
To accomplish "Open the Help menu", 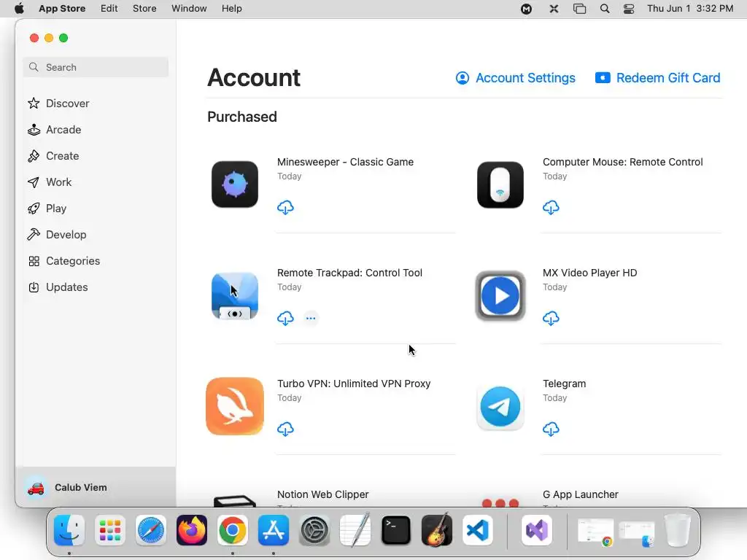I will coord(231,9).
